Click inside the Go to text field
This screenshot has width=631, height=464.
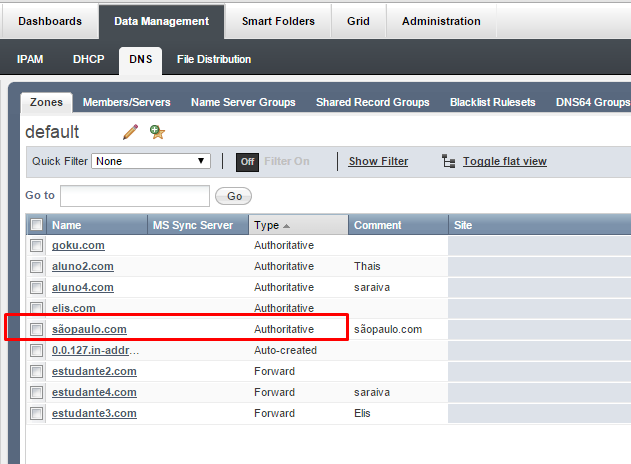[135, 196]
